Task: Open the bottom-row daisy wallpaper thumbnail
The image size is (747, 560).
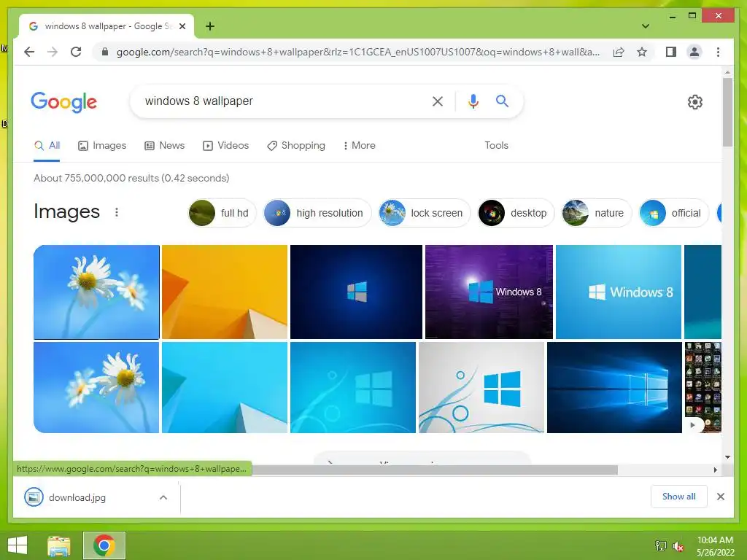Action: coord(96,388)
